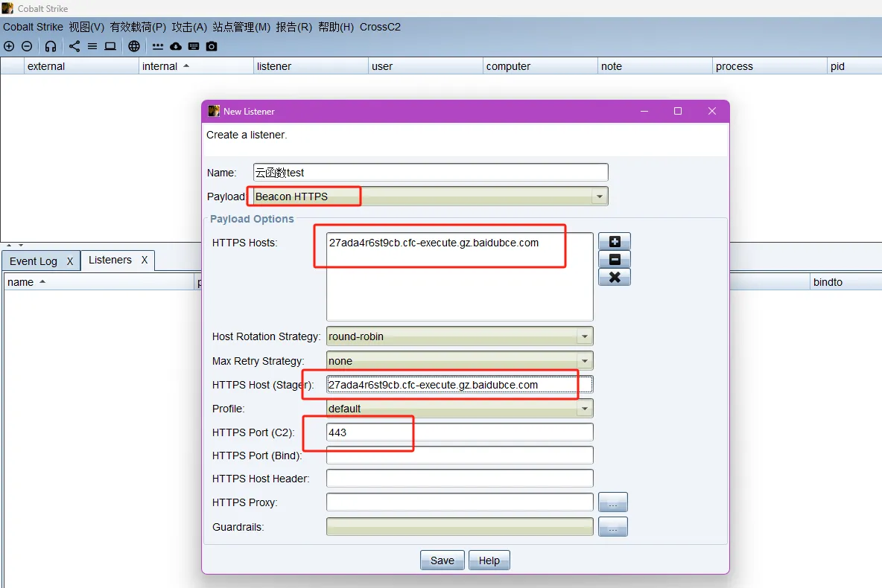Open 报告(R) menu
Viewport: 882px width, 588px height.
point(294,27)
